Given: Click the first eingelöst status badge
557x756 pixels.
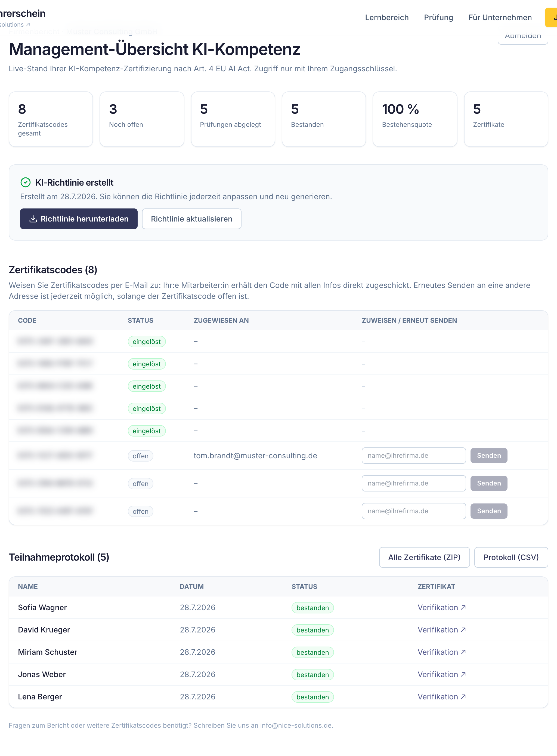Looking at the screenshot, I should click(147, 342).
